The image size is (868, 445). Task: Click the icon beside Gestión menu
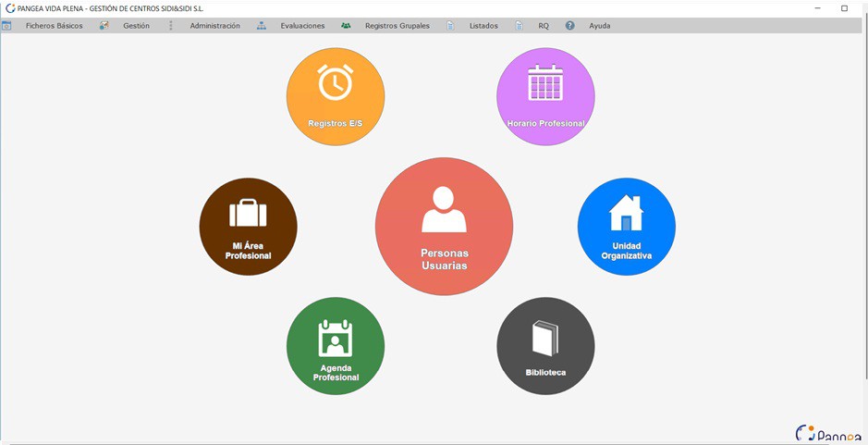[104, 26]
